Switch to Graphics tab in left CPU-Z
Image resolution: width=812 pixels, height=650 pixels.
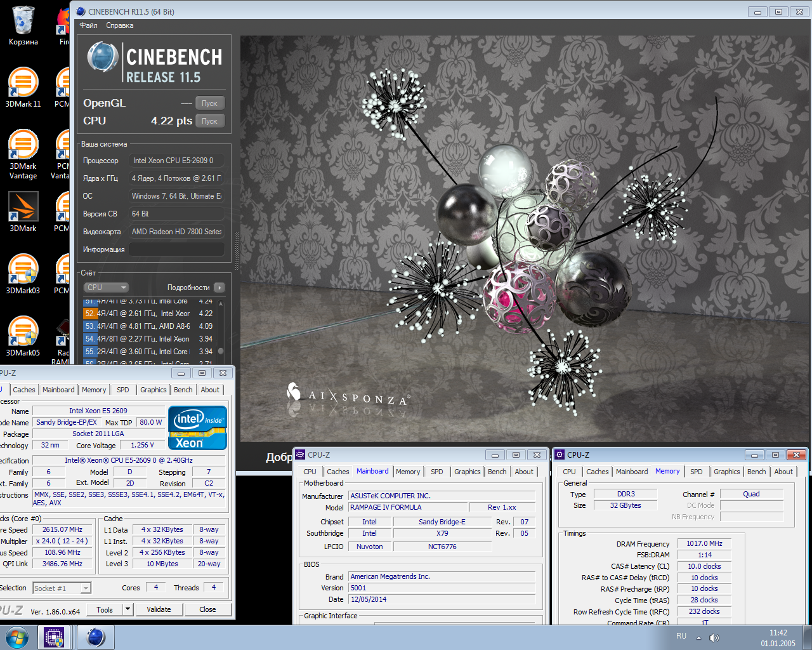154,390
